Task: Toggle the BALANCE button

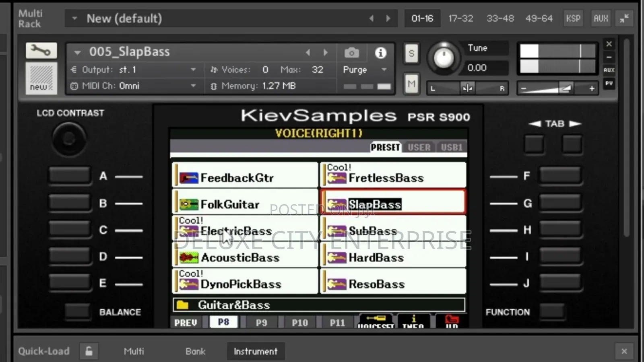Action: pyautogui.click(x=77, y=311)
